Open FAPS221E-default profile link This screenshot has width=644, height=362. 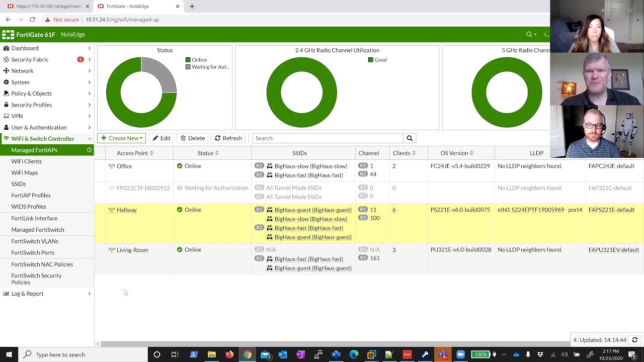click(x=611, y=210)
